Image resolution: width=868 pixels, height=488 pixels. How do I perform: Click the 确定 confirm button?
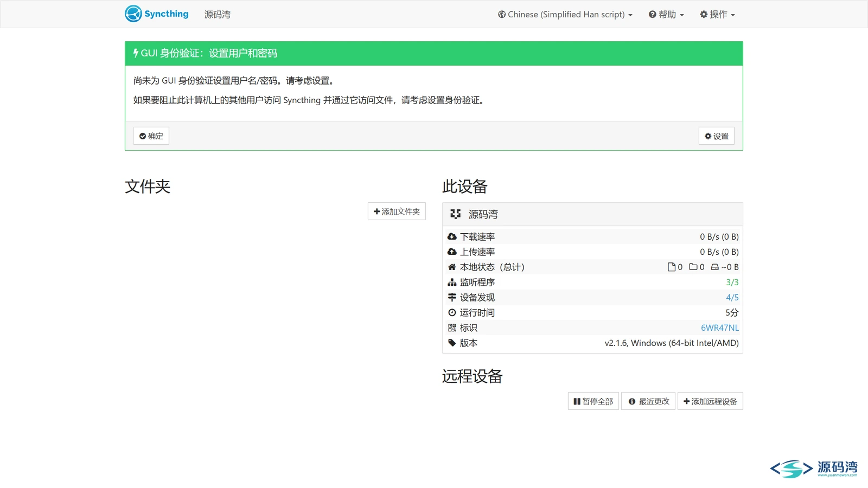151,136
